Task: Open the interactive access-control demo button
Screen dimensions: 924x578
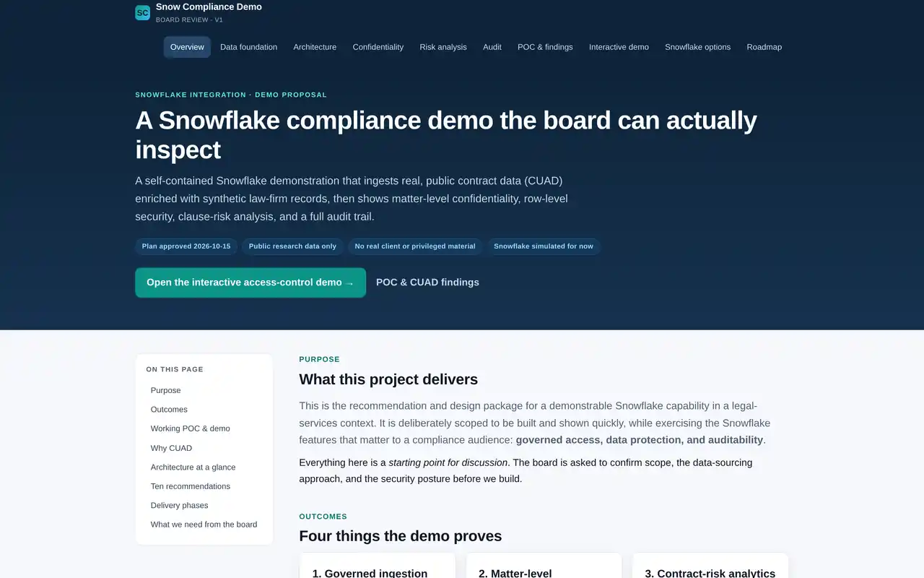Action: 250,282
